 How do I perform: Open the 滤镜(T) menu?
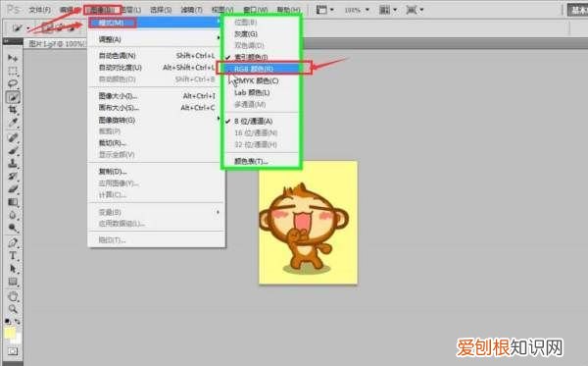191,10
